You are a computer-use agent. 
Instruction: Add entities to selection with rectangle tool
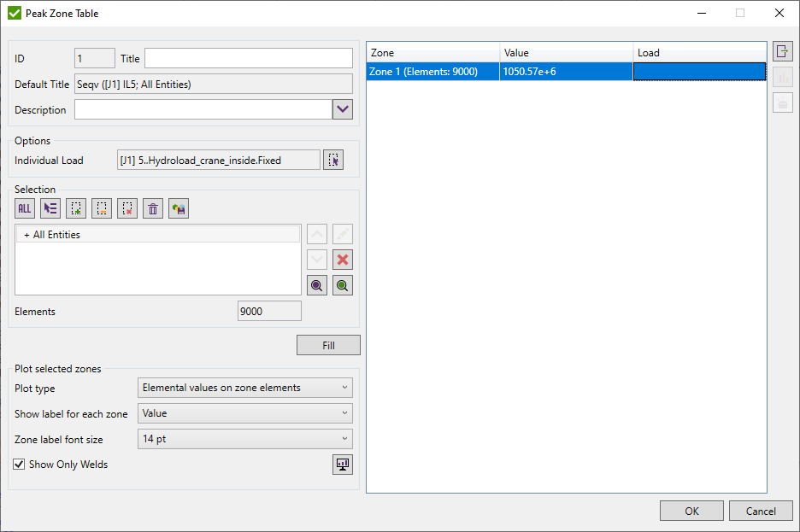tap(75, 208)
